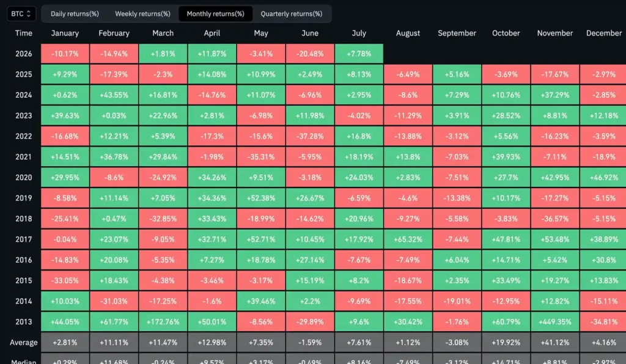
Task: Click the +37.29% cell for November 2024
Action: coord(555,95)
